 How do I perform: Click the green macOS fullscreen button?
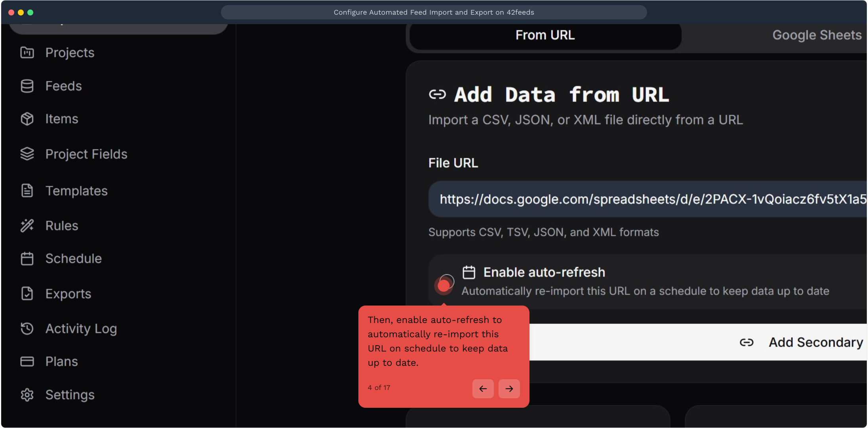click(30, 12)
